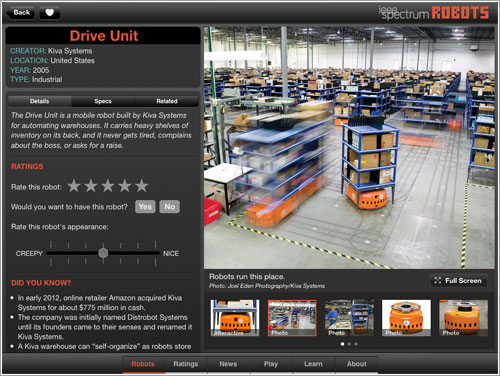The width and height of the screenshot is (500, 376).
Task: Open the photo in Full Screen
Action: pos(458,281)
